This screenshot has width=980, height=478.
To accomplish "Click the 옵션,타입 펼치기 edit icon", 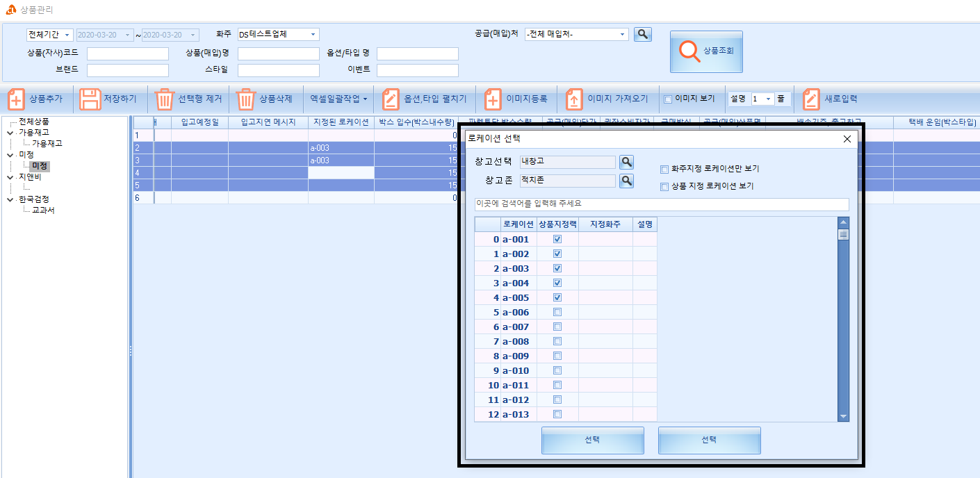I will 391,99.
